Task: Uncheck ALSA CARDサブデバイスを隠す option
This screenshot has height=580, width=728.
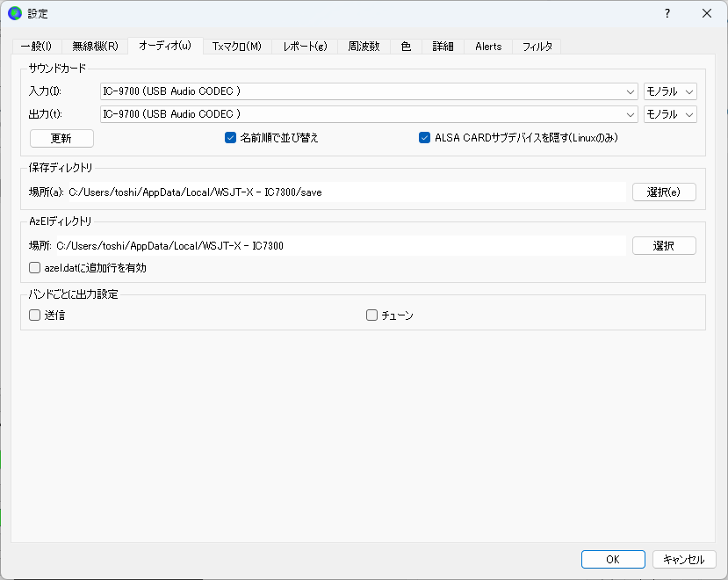Action: [x=424, y=138]
